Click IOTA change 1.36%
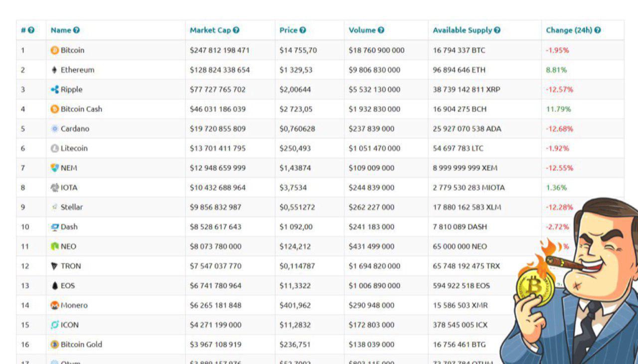The height and width of the screenshot is (364, 638). 556,188
